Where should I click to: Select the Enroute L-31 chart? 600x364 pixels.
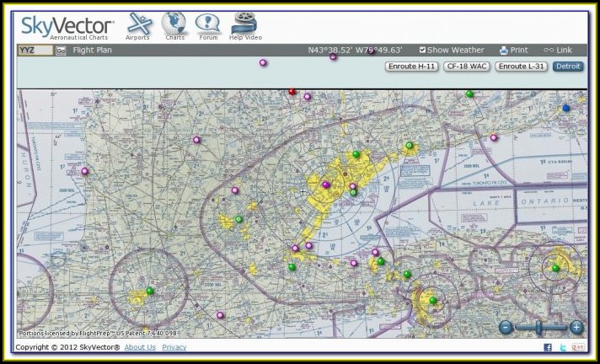pos(521,66)
